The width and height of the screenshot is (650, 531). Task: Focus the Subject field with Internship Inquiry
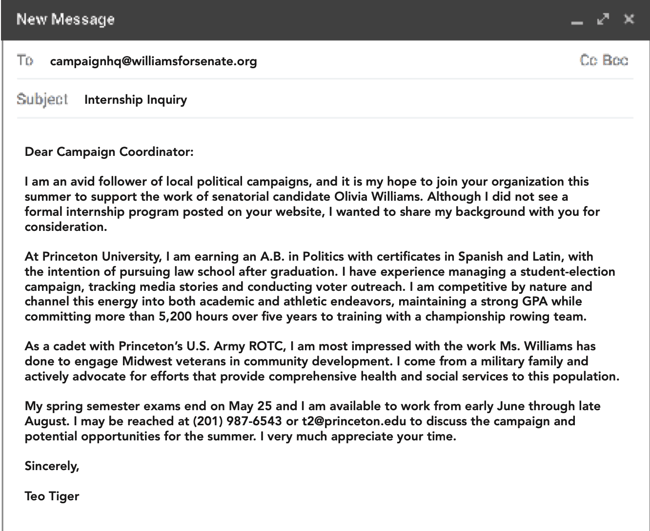click(135, 100)
